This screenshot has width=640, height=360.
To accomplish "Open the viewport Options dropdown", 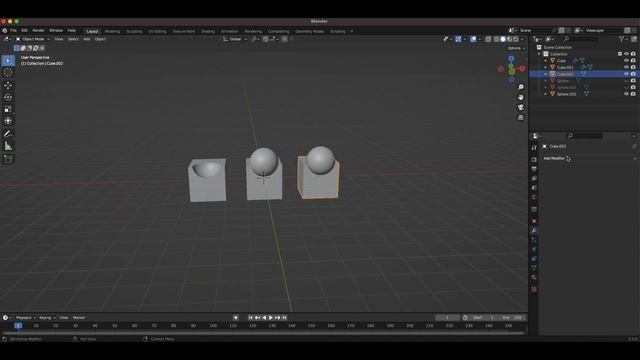I will (516, 48).
